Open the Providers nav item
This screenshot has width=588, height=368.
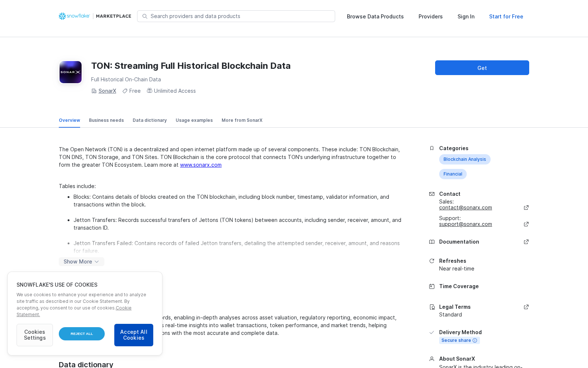tap(431, 17)
